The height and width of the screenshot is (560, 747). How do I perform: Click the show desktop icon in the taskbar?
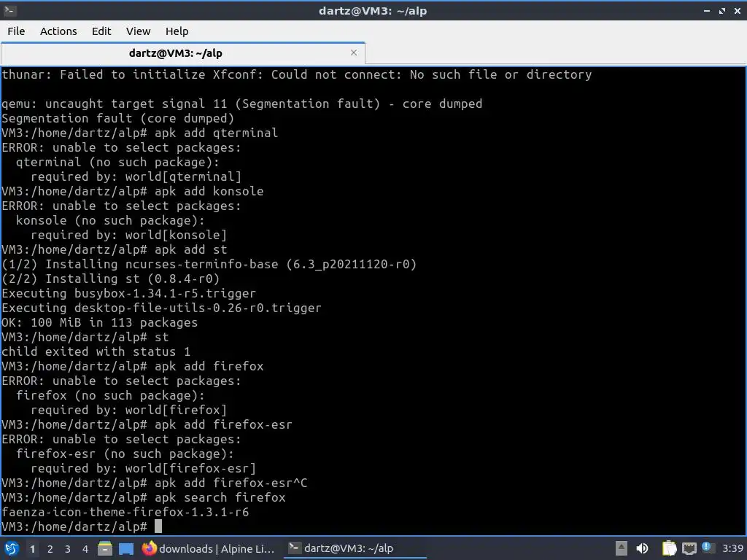pos(125,548)
